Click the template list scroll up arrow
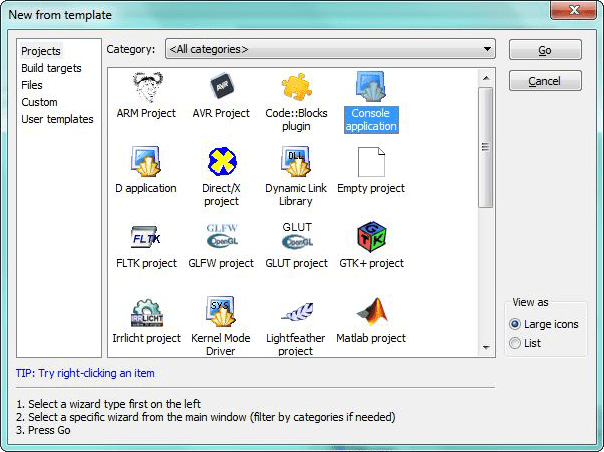The height and width of the screenshot is (452, 604). click(x=486, y=78)
